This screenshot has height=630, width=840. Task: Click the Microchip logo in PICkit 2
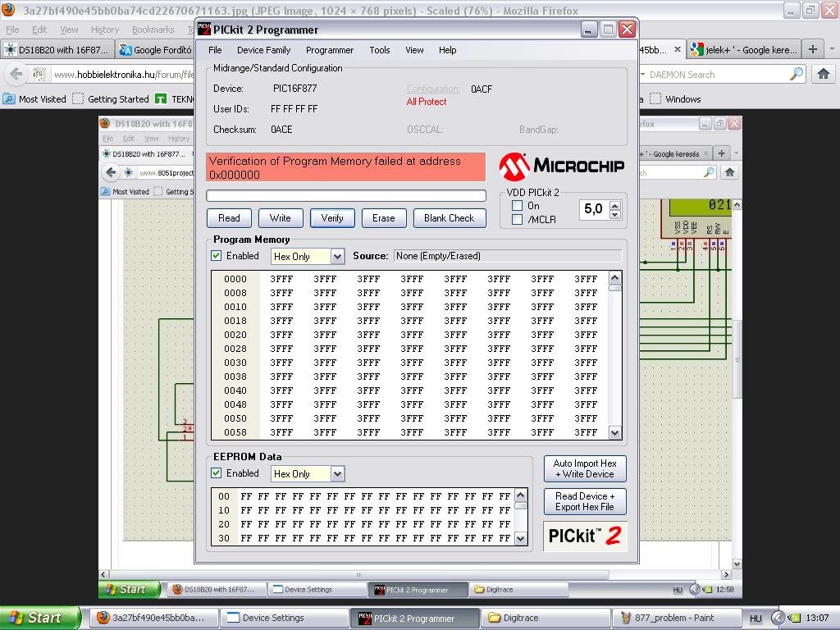pos(561,166)
